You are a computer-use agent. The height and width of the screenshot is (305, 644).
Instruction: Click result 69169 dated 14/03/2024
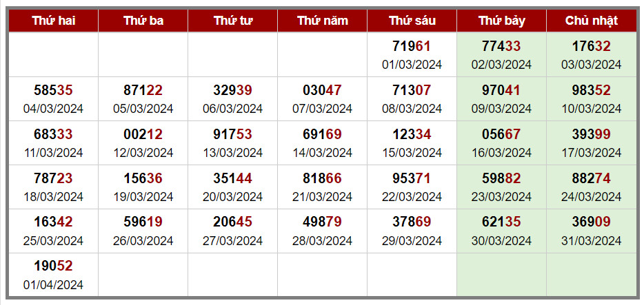tap(323, 143)
